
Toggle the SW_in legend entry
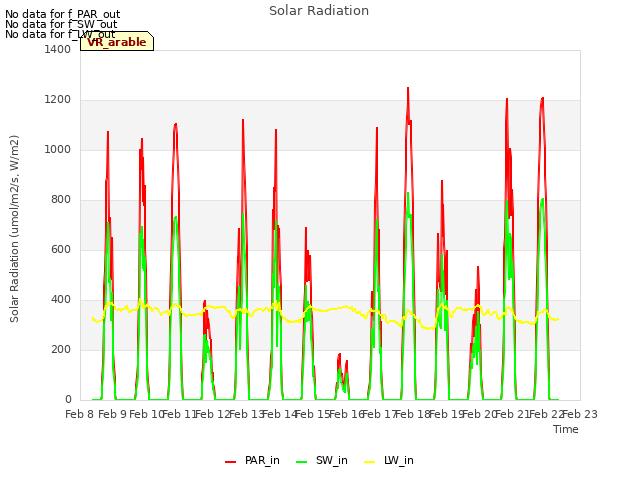click(x=322, y=460)
